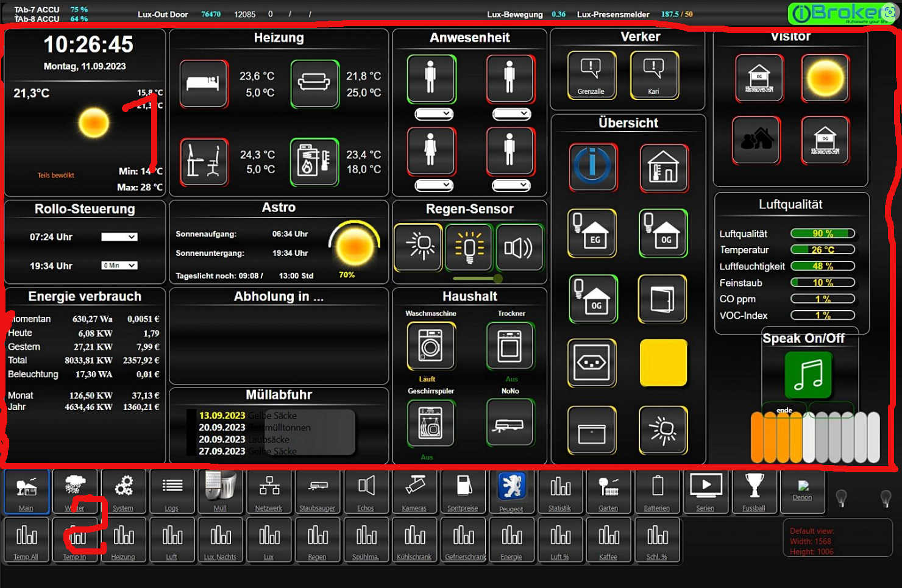The width and height of the screenshot is (902, 588).
Task: Toggle Speak On/Off music note button
Action: coord(809,375)
